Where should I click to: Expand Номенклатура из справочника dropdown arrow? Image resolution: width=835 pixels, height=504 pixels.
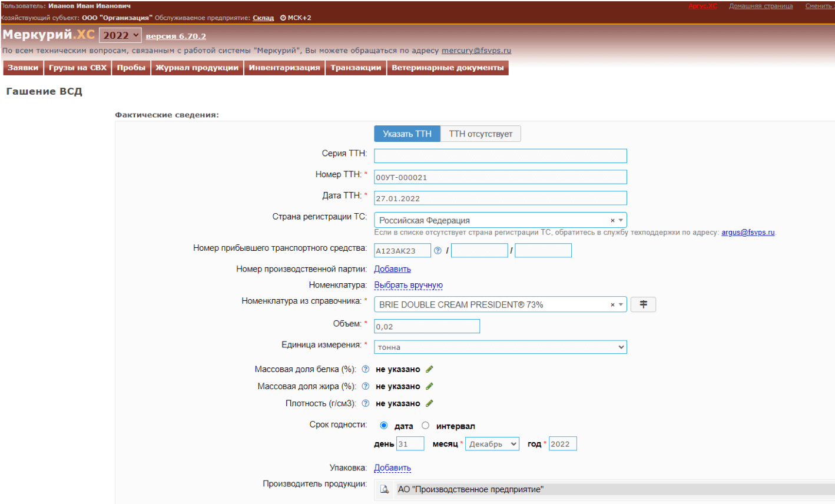point(621,304)
